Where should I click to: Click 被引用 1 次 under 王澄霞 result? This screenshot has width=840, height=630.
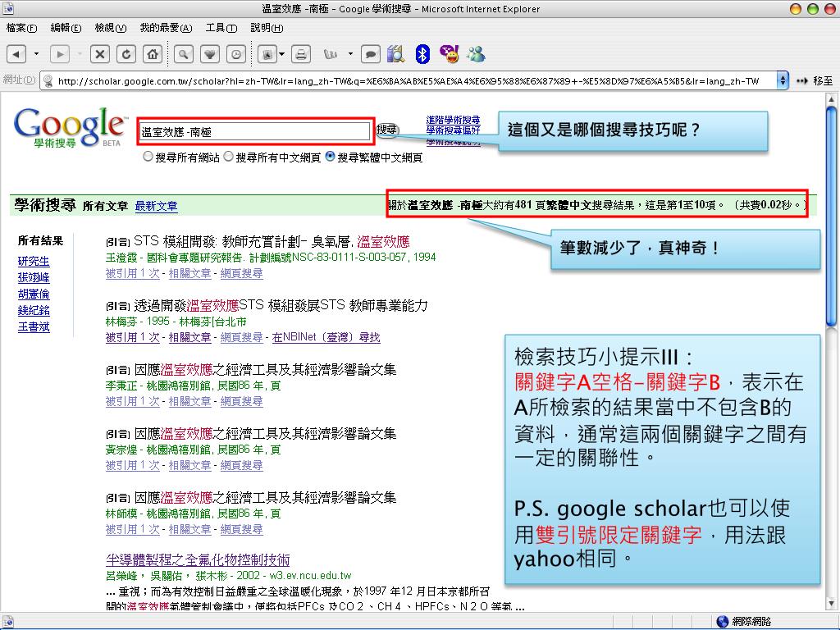[132, 273]
